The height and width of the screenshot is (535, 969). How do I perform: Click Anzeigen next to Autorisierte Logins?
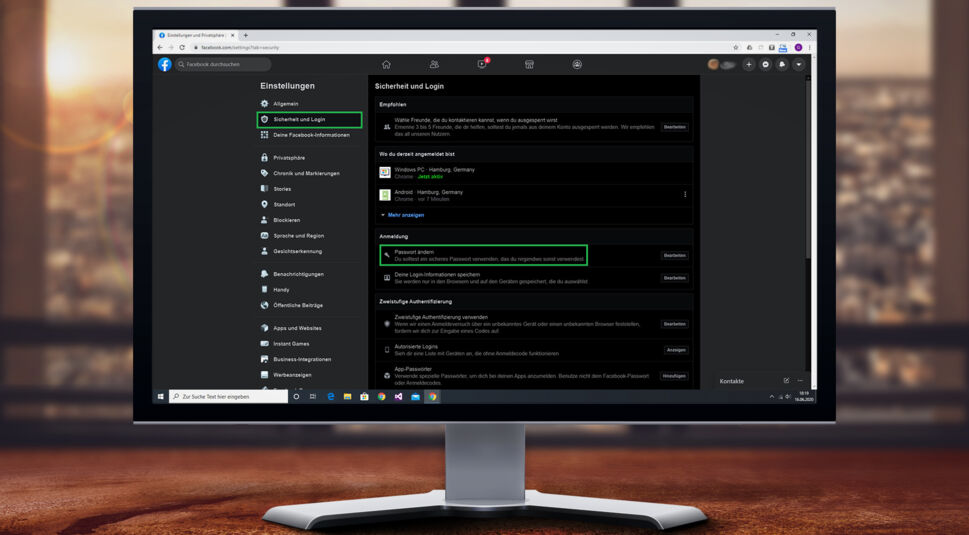point(675,350)
